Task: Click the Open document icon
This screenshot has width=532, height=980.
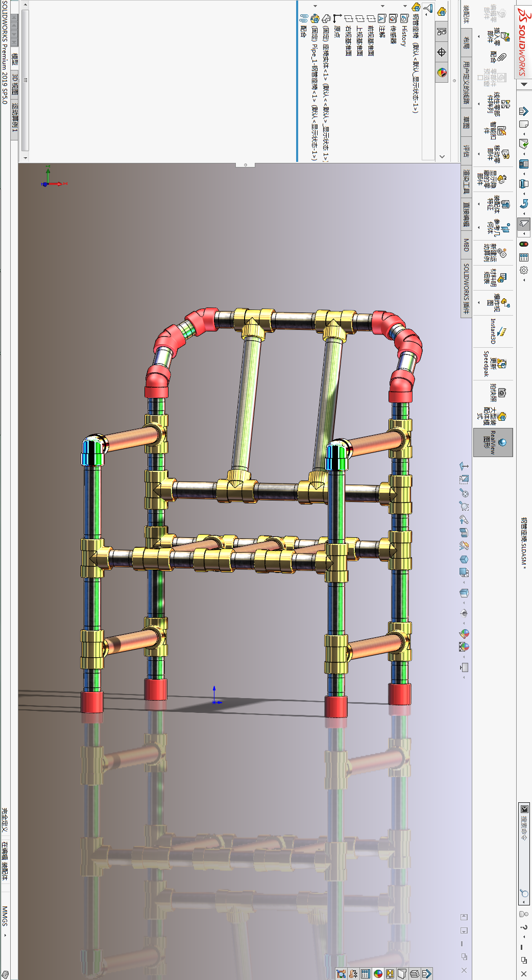Action: 523,144
